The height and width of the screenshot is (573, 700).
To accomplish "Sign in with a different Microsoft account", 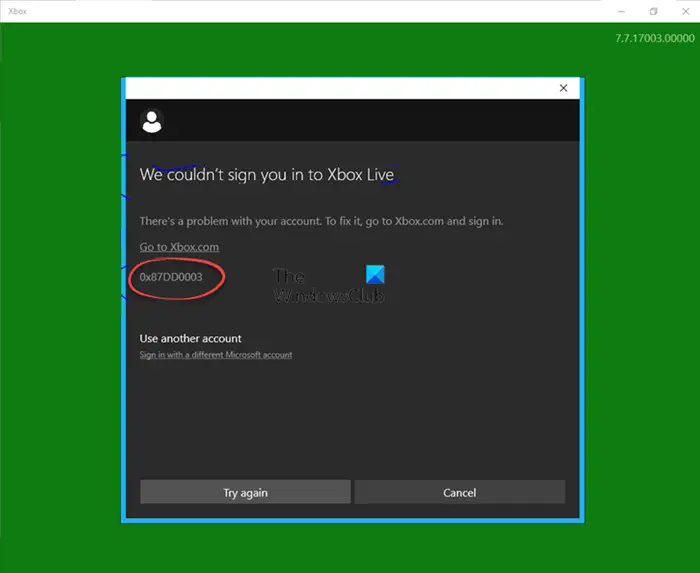I will (216, 355).
